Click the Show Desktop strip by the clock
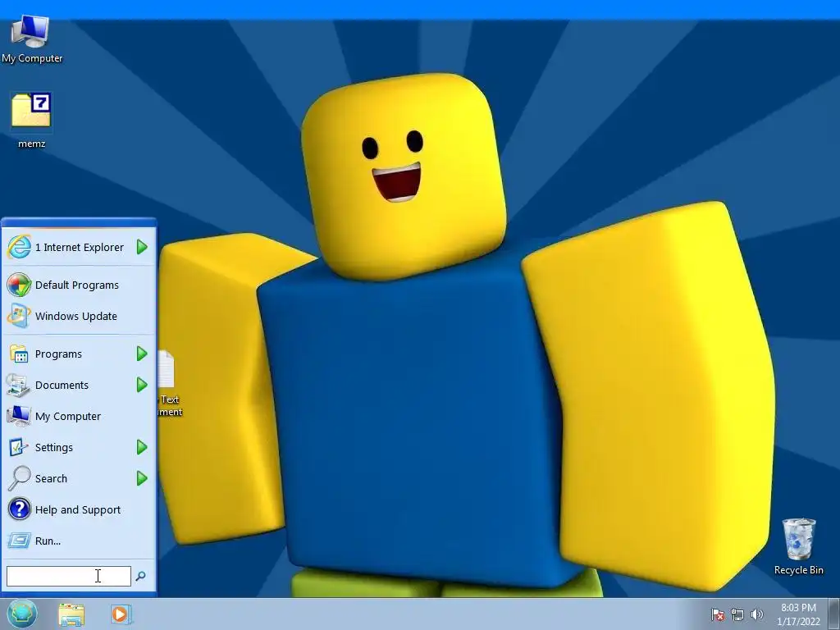 [834, 614]
